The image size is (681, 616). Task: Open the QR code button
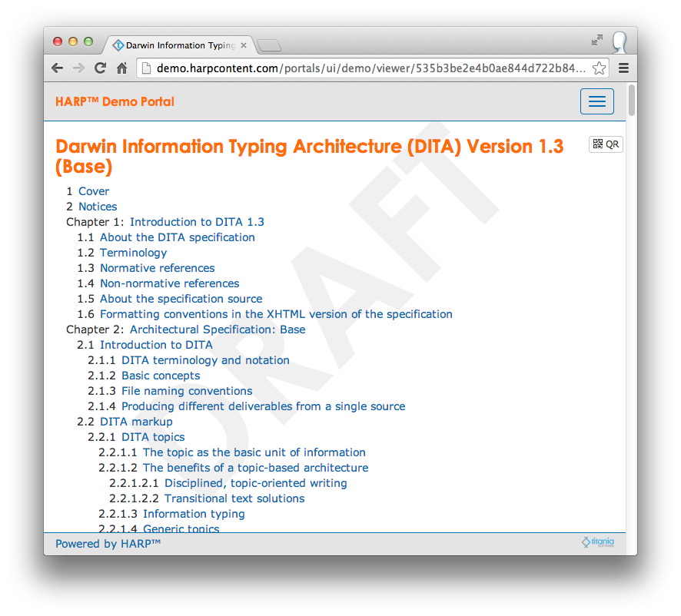point(606,144)
